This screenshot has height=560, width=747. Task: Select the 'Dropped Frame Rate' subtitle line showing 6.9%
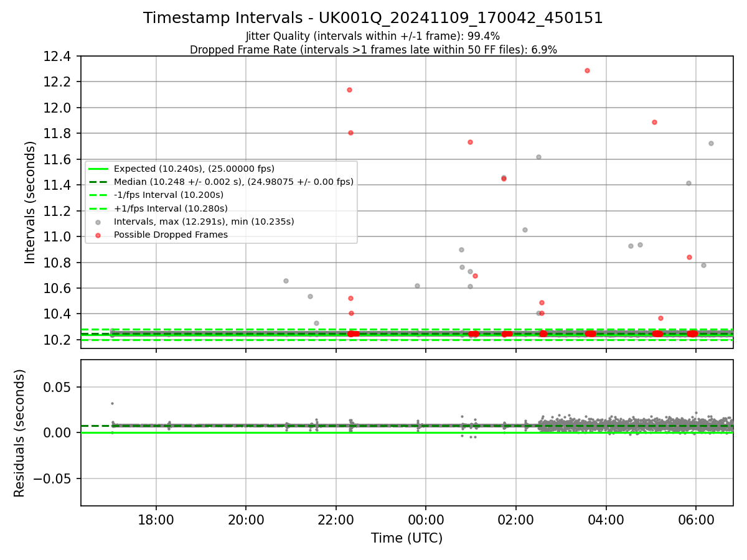[x=373, y=49]
